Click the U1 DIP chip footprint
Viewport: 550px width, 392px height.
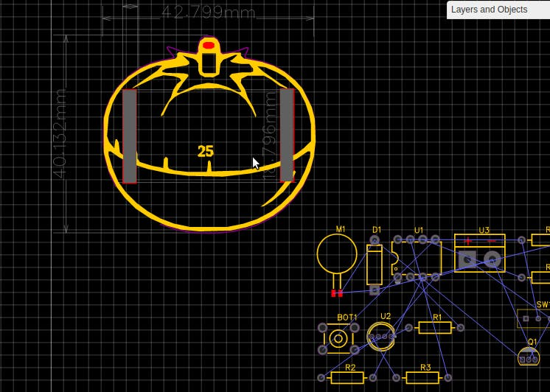point(417,259)
